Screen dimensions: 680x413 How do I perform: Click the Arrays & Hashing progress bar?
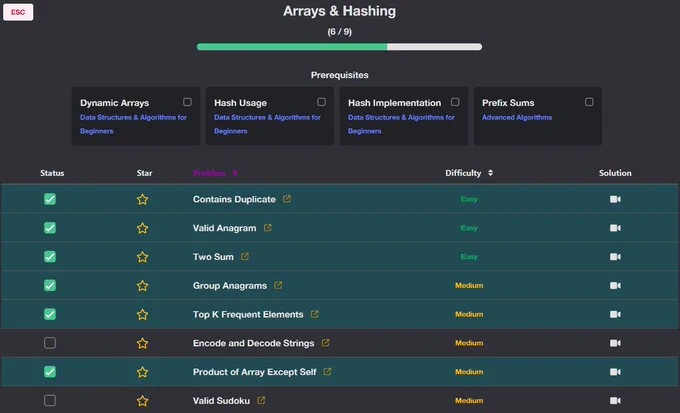pyautogui.click(x=339, y=47)
